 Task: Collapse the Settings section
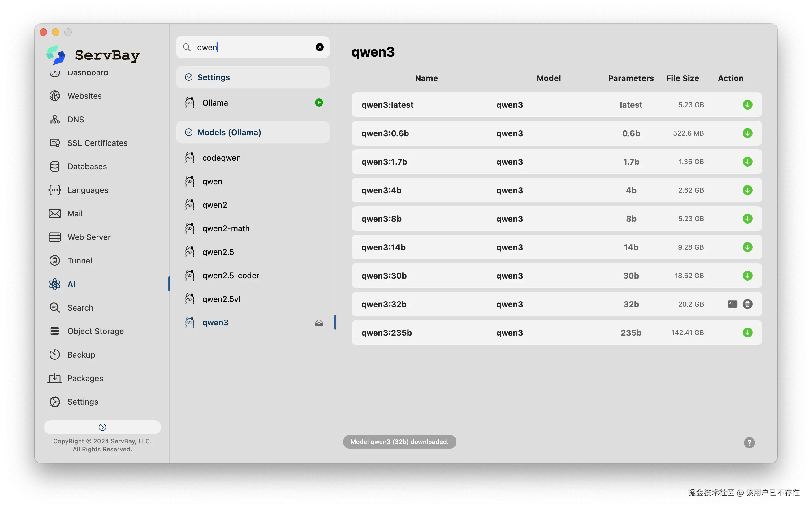[189, 77]
